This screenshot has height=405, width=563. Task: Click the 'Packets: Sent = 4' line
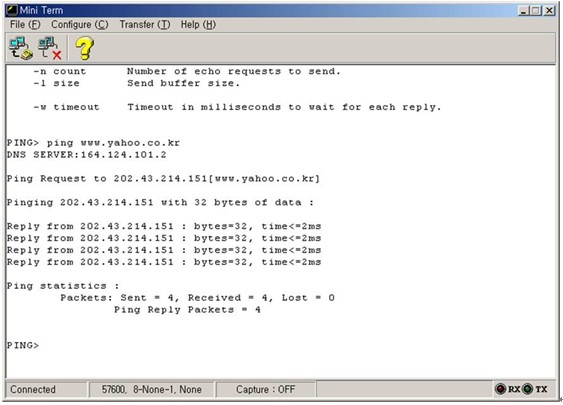(x=197, y=298)
